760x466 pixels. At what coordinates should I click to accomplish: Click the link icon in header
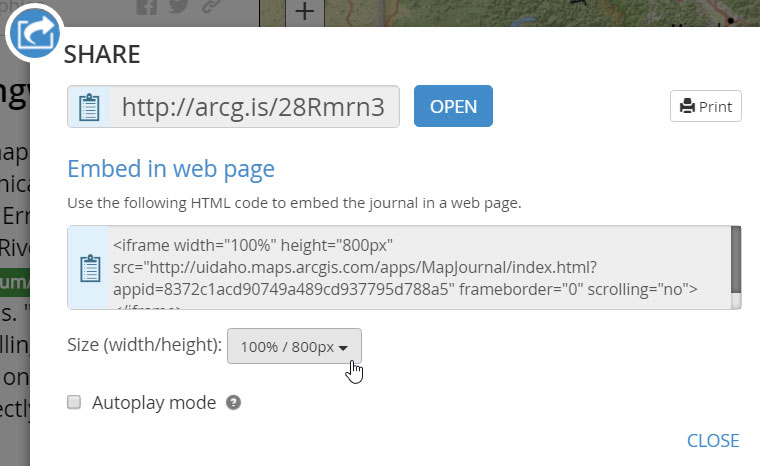(x=211, y=7)
